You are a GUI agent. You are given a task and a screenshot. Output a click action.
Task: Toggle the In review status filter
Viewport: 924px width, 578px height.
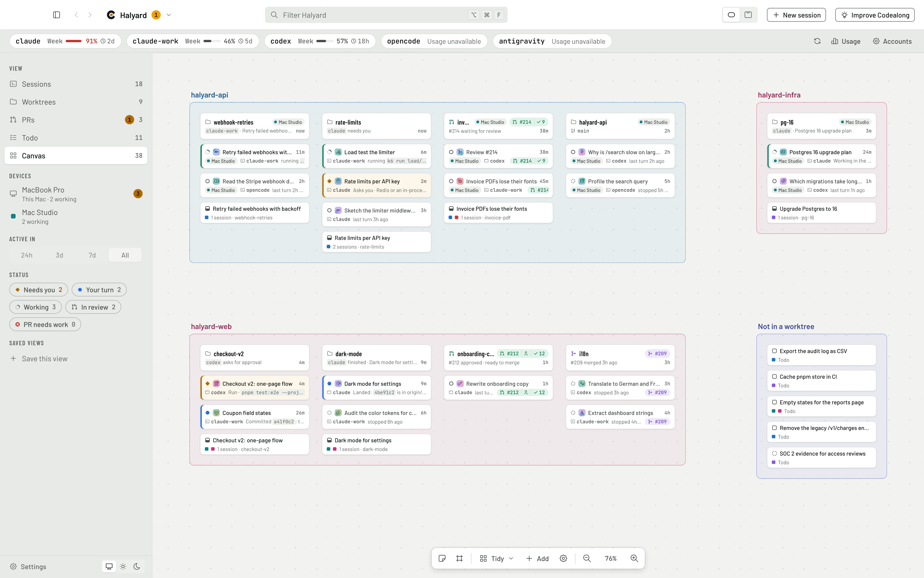(x=93, y=307)
